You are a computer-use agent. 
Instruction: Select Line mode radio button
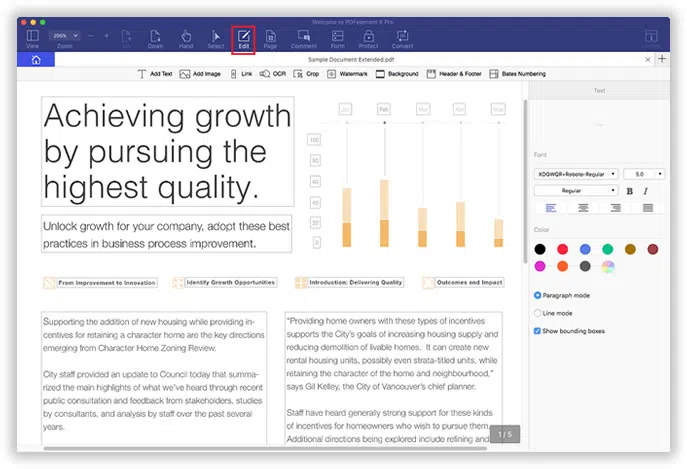point(538,313)
